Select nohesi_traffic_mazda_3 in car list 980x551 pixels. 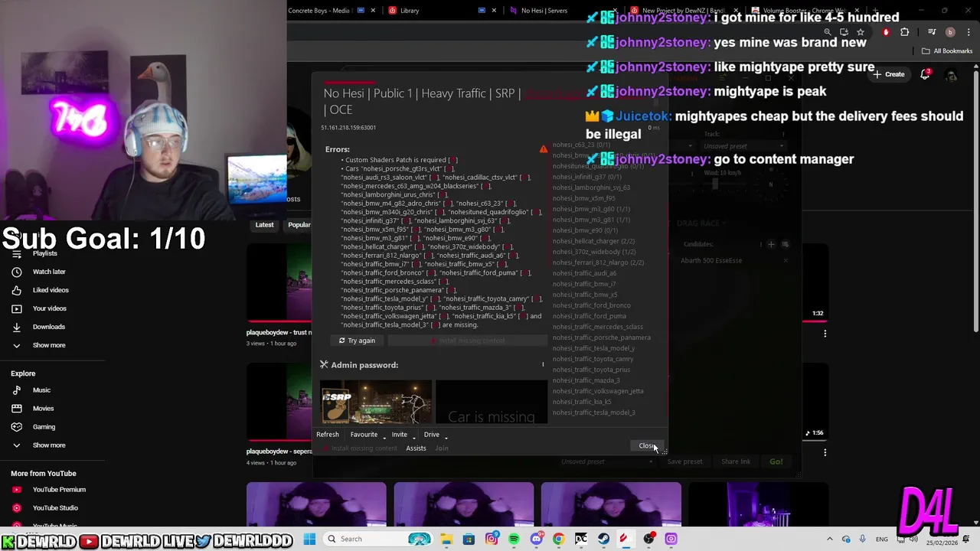586,380
